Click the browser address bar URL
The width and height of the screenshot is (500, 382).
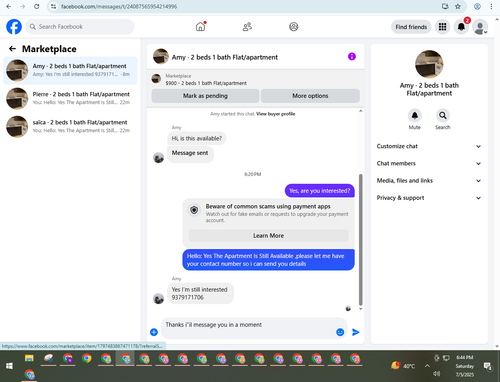119,7
